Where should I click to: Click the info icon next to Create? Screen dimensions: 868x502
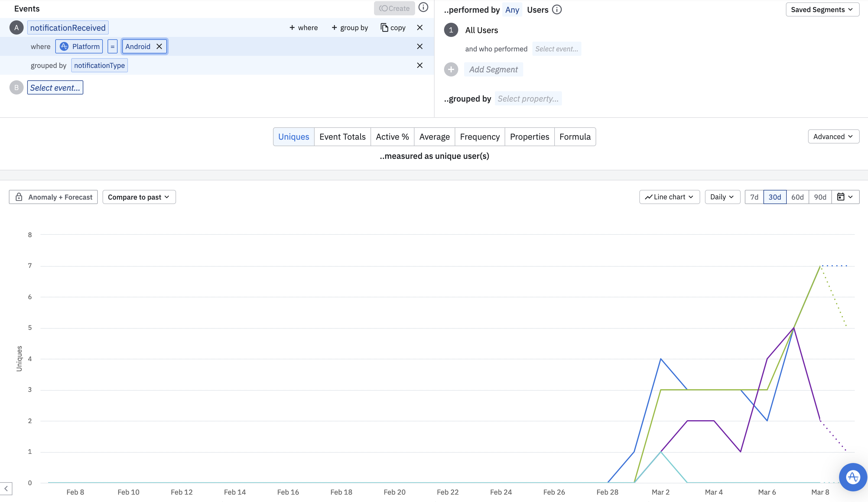tap(423, 8)
